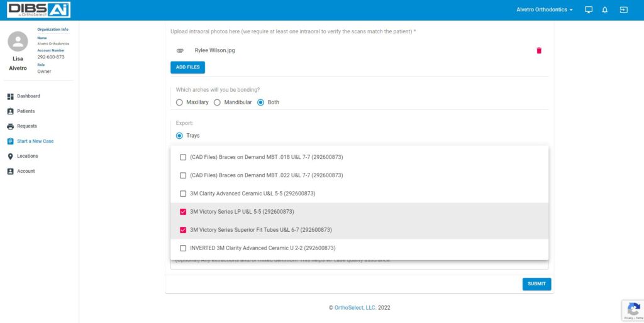
Task: Select the Mandibular arch radio button
Action: click(x=217, y=102)
